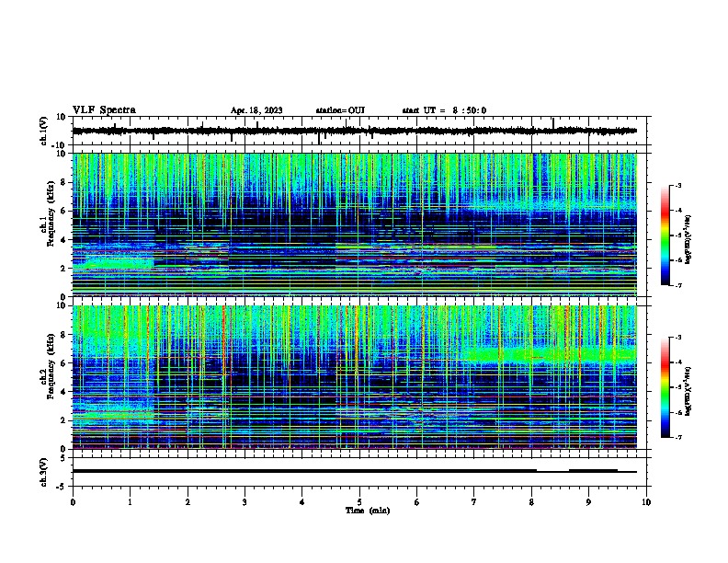728x563 pixels.
Task: Click the "-3" label on ch.1 color bar
Action: tap(677, 185)
